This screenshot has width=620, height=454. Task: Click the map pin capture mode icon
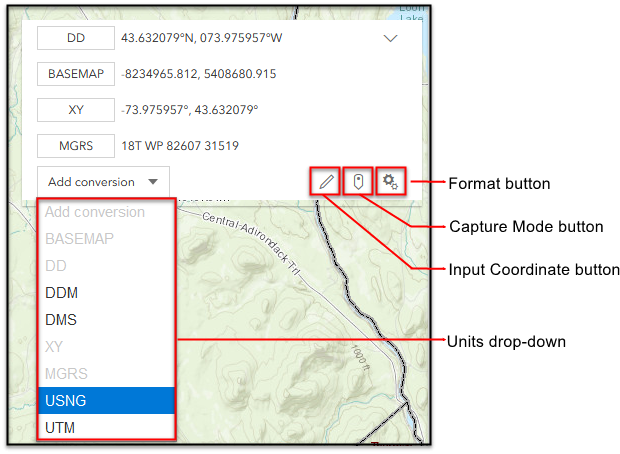tap(358, 181)
